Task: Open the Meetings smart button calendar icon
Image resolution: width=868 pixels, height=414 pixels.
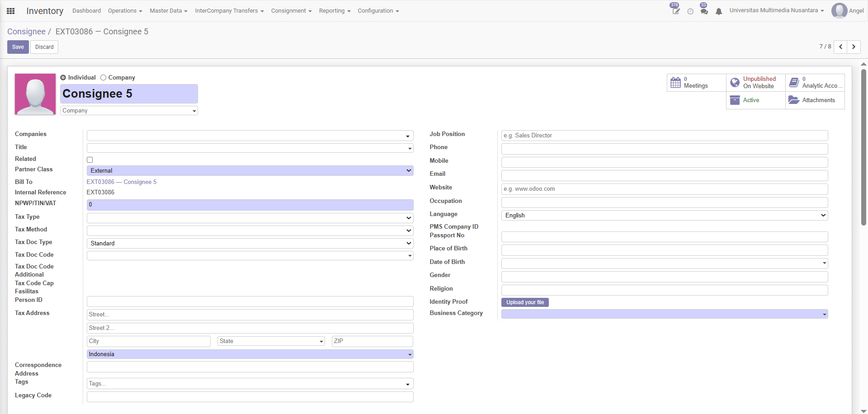Action: [676, 83]
